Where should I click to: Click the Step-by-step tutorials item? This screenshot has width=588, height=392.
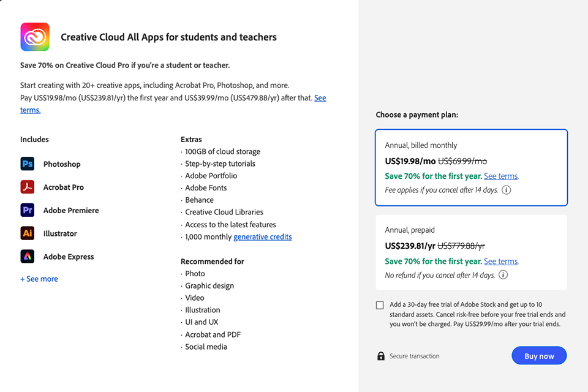click(x=220, y=164)
